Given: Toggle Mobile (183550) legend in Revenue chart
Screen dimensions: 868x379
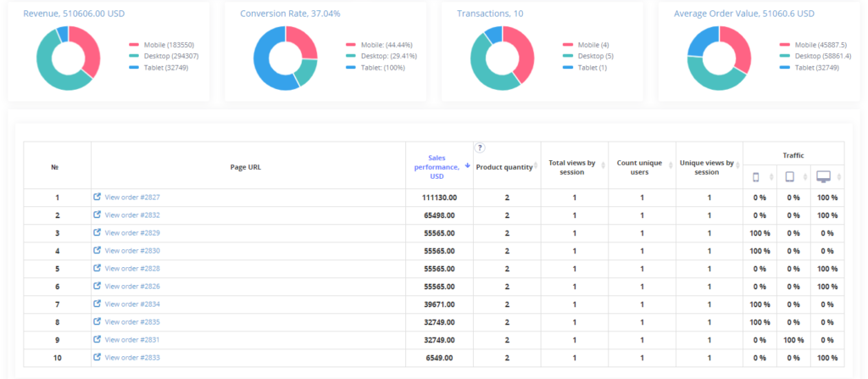Looking at the screenshot, I should point(162,45).
